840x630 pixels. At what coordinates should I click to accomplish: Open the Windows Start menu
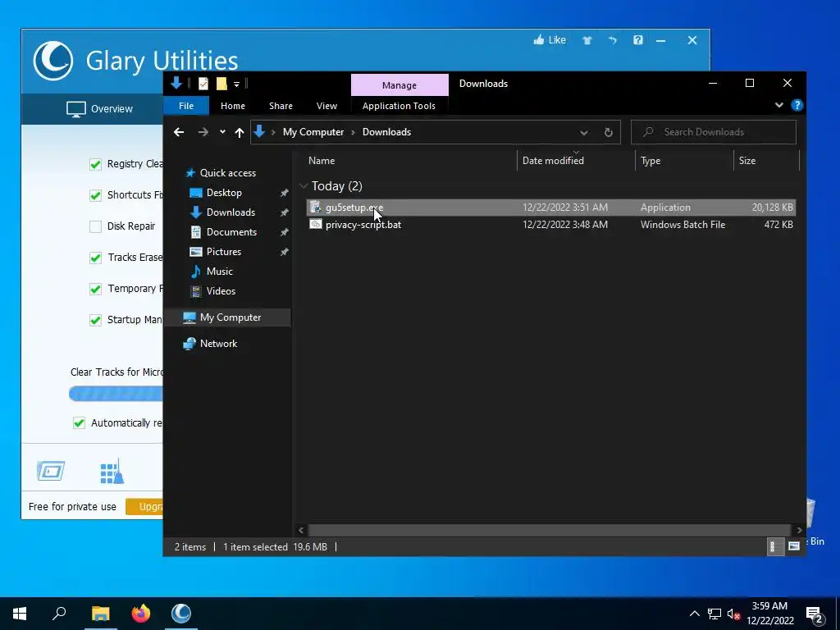pos(20,614)
